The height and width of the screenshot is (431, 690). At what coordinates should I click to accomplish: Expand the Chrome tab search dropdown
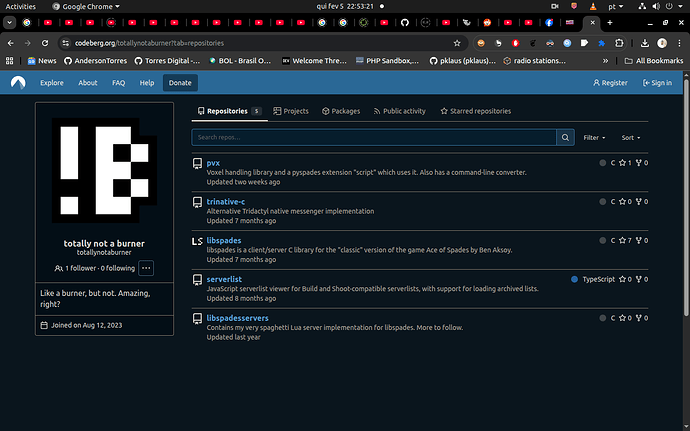9,22
